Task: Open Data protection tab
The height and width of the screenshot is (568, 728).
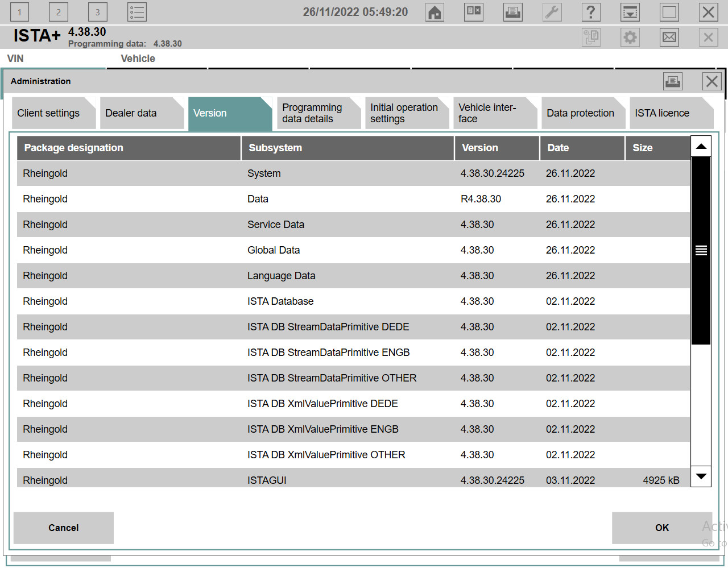Action: (584, 113)
